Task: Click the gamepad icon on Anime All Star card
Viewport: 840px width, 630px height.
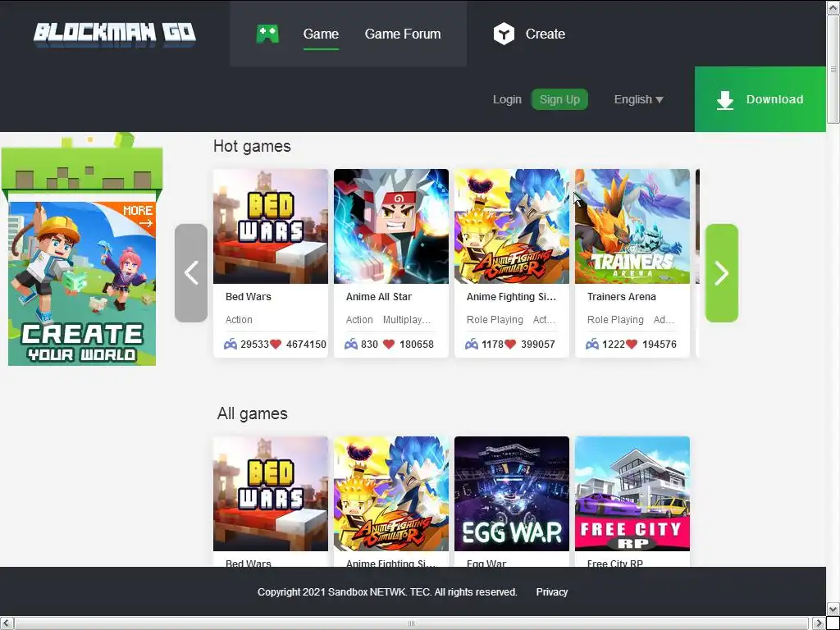Action: pos(351,344)
